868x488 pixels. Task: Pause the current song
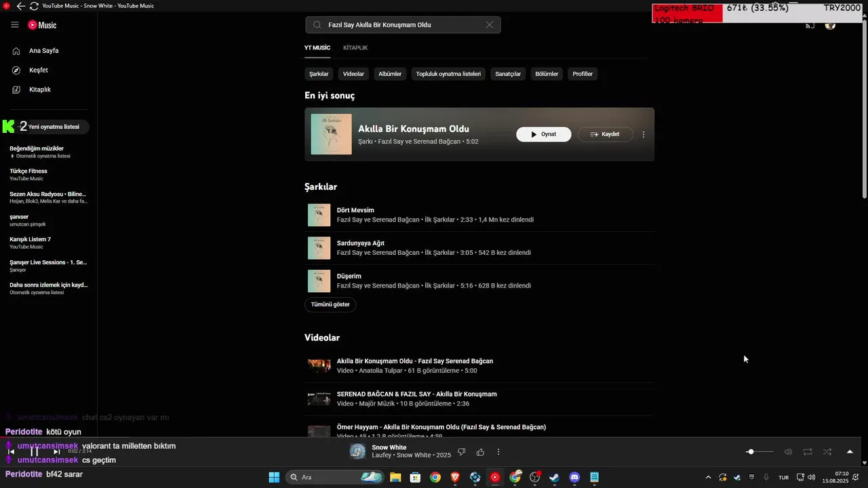[x=34, y=451]
